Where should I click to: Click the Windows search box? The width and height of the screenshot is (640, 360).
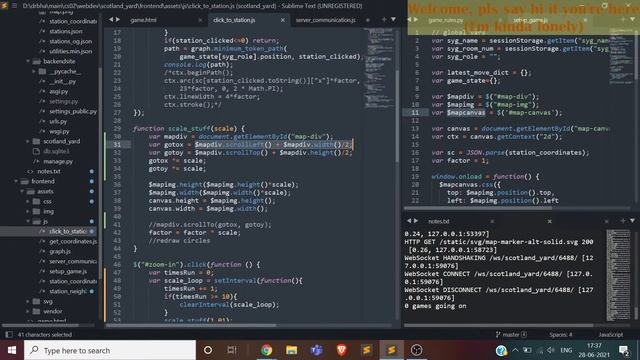click(x=110, y=350)
